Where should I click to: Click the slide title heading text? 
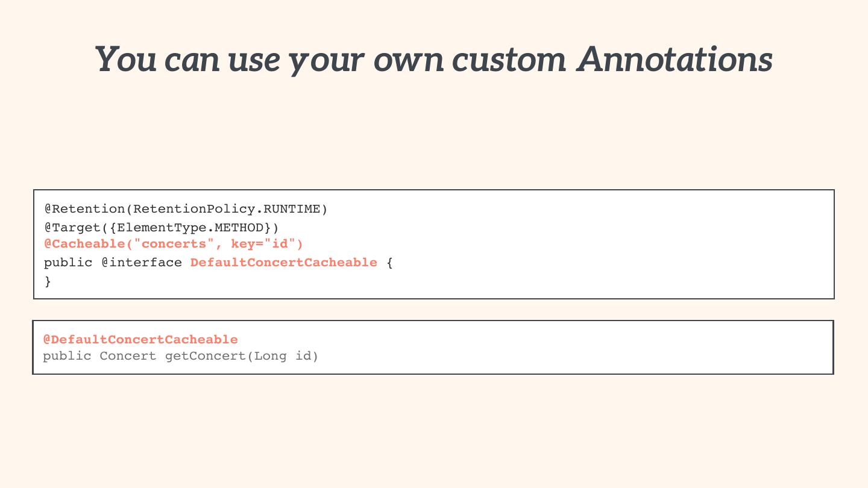pos(433,59)
